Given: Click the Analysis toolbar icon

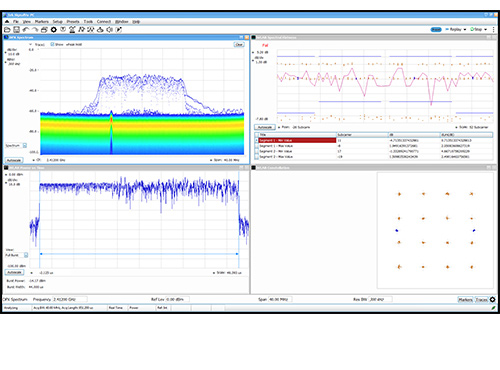Looking at the screenshot, I should pyautogui.click(x=81, y=30).
